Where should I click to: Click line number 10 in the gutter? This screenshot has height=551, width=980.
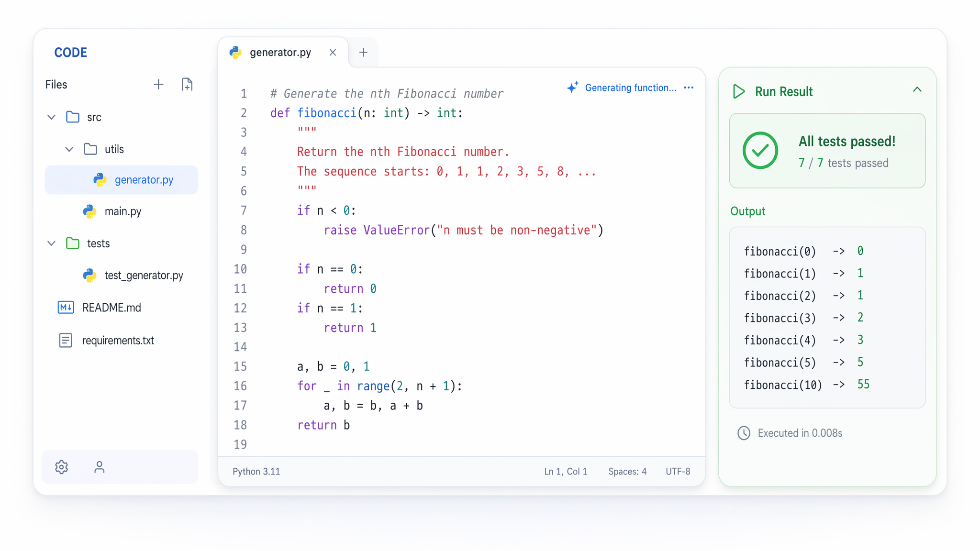pos(240,269)
